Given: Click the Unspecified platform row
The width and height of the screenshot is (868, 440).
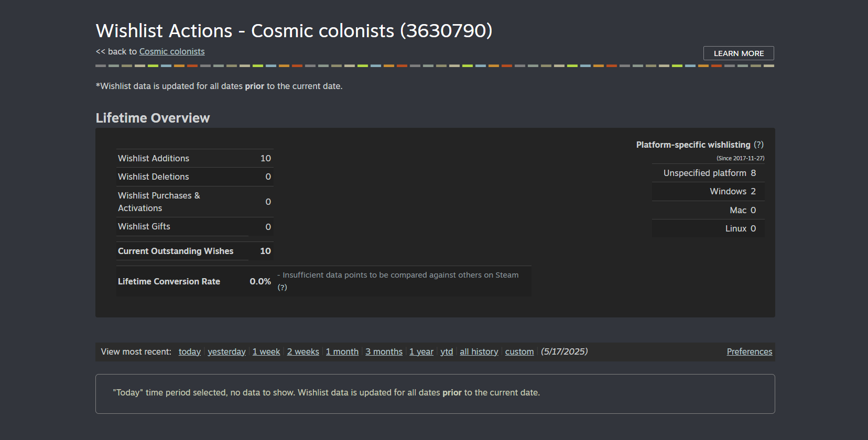Looking at the screenshot, I should (x=708, y=173).
